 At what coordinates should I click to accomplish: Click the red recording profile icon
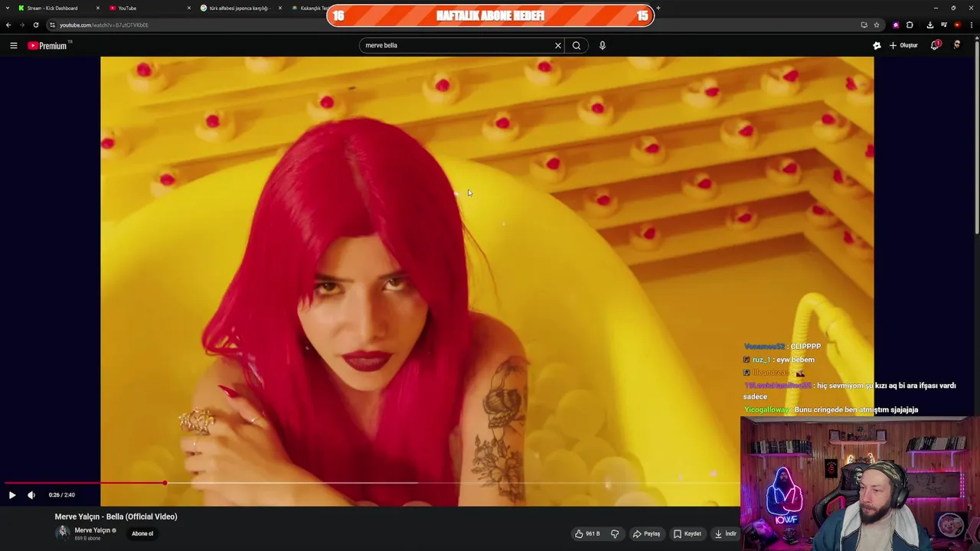pyautogui.click(x=957, y=24)
